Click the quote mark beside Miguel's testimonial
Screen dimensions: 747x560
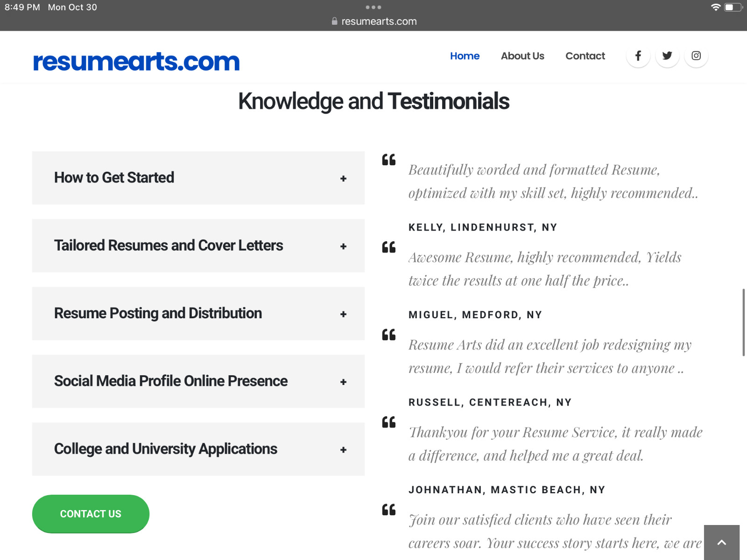pyautogui.click(x=389, y=247)
